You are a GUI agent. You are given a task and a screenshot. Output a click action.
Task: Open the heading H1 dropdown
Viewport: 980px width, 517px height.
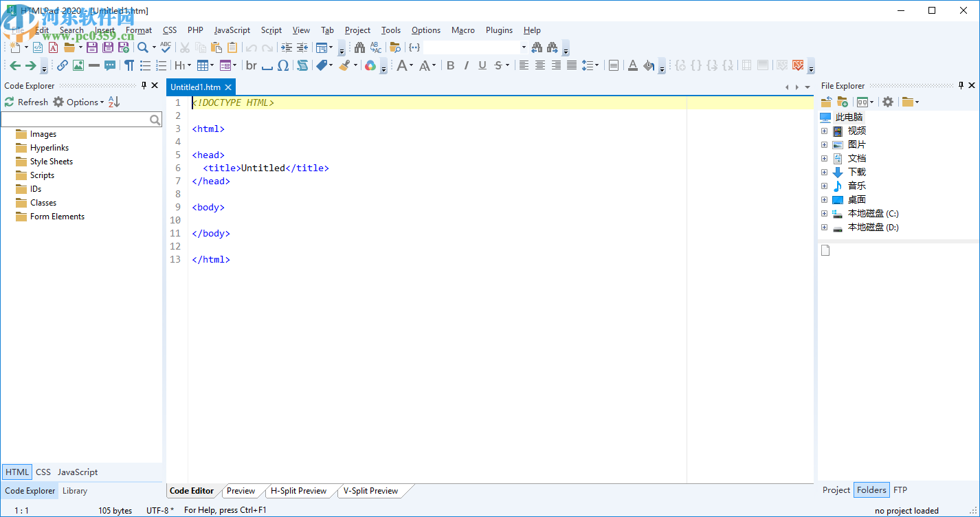[182, 65]
